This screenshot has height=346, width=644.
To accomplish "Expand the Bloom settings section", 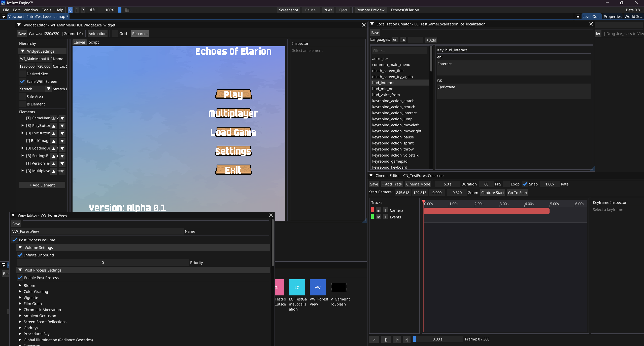I will (x=20, y=285).
